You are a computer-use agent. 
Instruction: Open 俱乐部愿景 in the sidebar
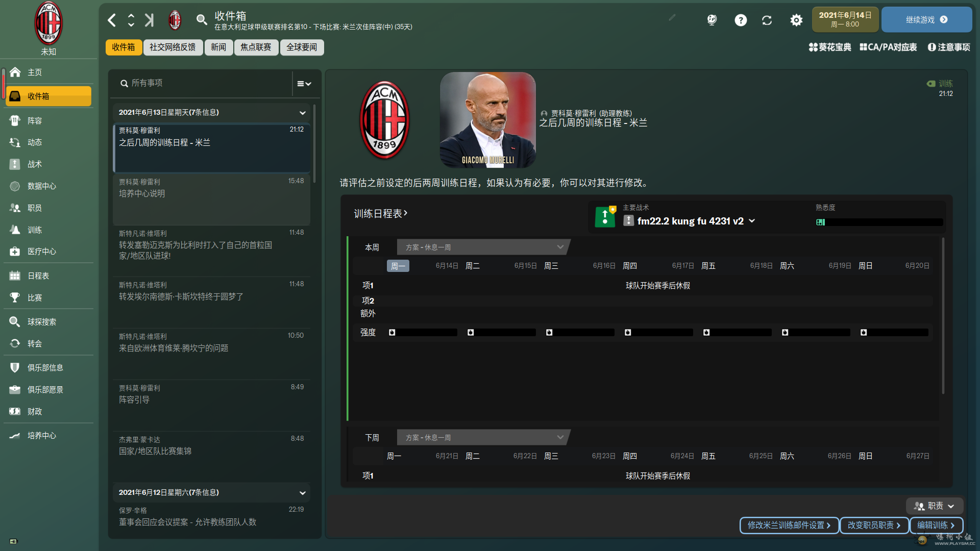48,390
